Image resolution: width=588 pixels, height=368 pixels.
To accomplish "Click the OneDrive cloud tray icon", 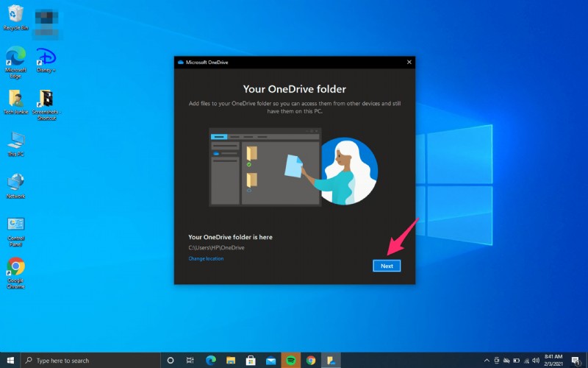I will 506,361.
